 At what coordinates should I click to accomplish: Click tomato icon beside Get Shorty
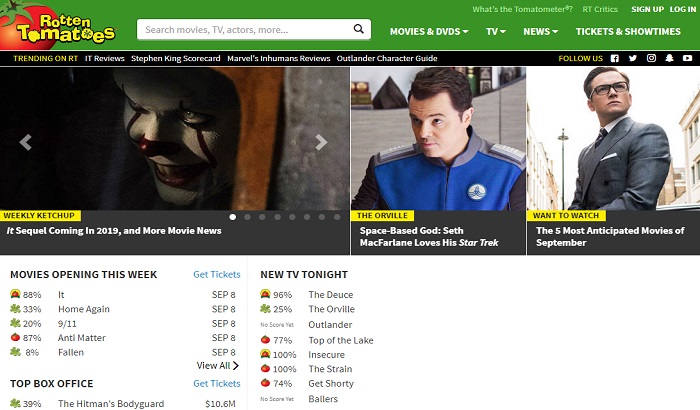point(265,383)
